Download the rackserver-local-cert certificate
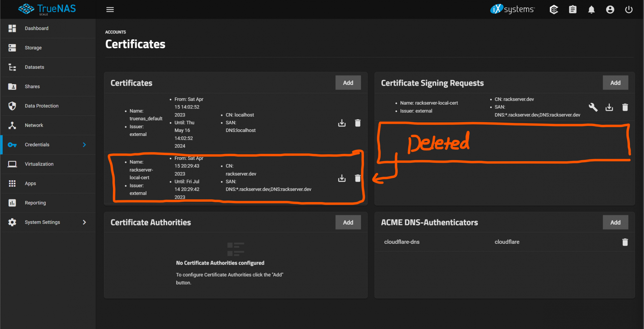This screenshot has height=329, width=644. 342,178
